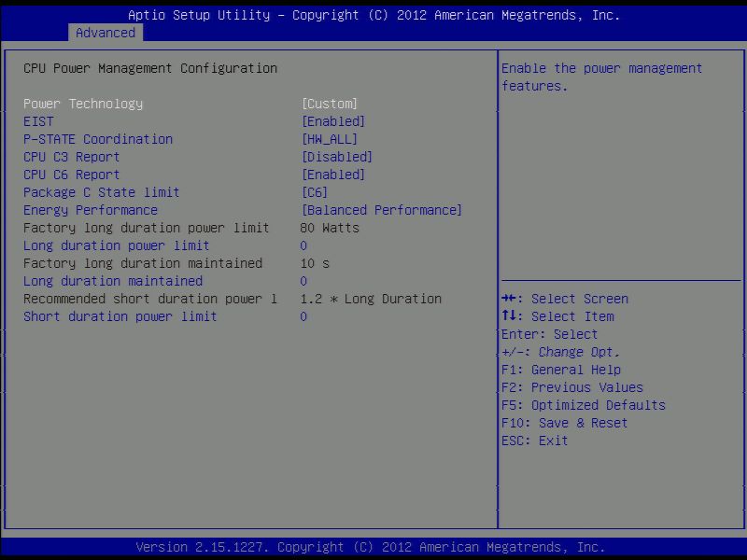
Task: Click the Select Item arrows hint
Action: (x=557, y=316)
